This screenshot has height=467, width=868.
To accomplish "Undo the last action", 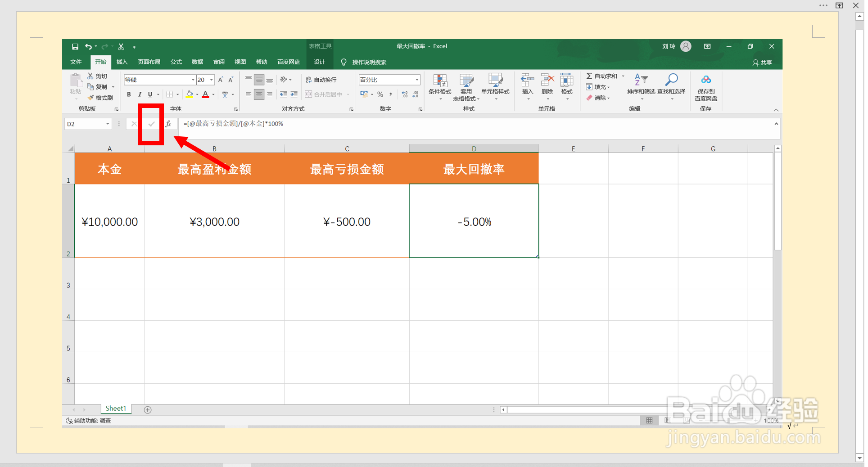I will [88, 46].
